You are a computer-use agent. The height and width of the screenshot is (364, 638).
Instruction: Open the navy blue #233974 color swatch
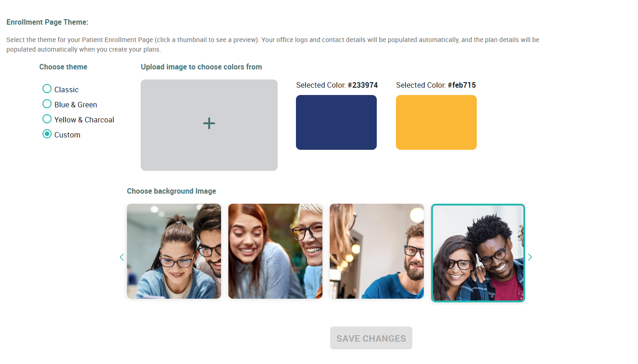336,122
